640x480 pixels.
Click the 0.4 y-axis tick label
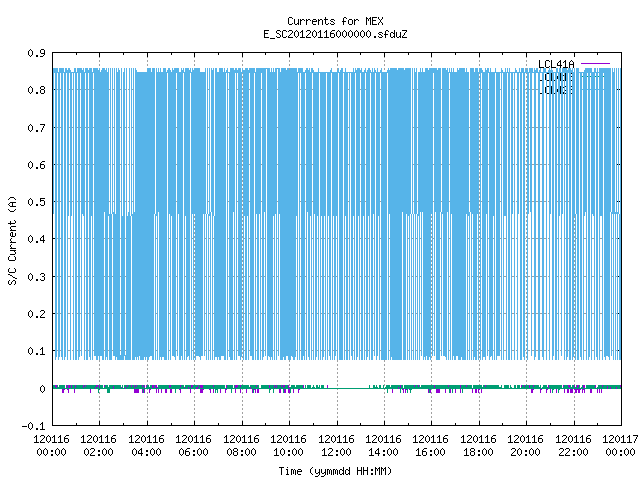pos(36,239)
